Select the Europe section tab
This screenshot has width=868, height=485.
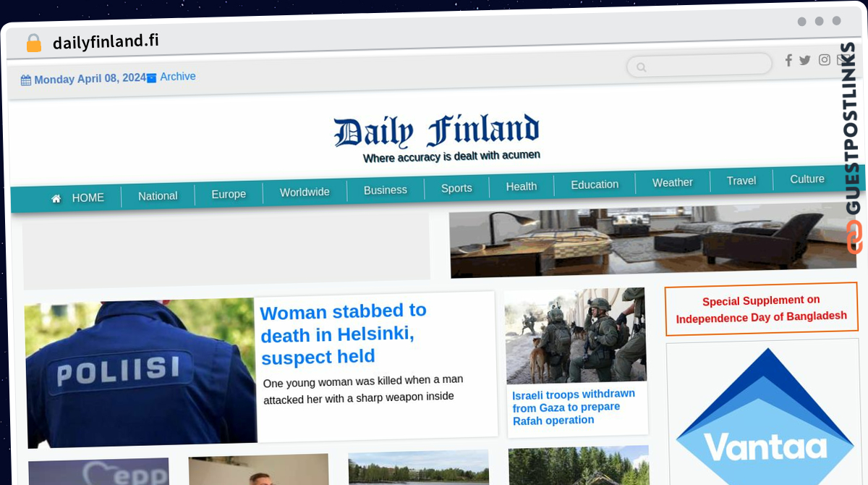[x=229, y=194]
